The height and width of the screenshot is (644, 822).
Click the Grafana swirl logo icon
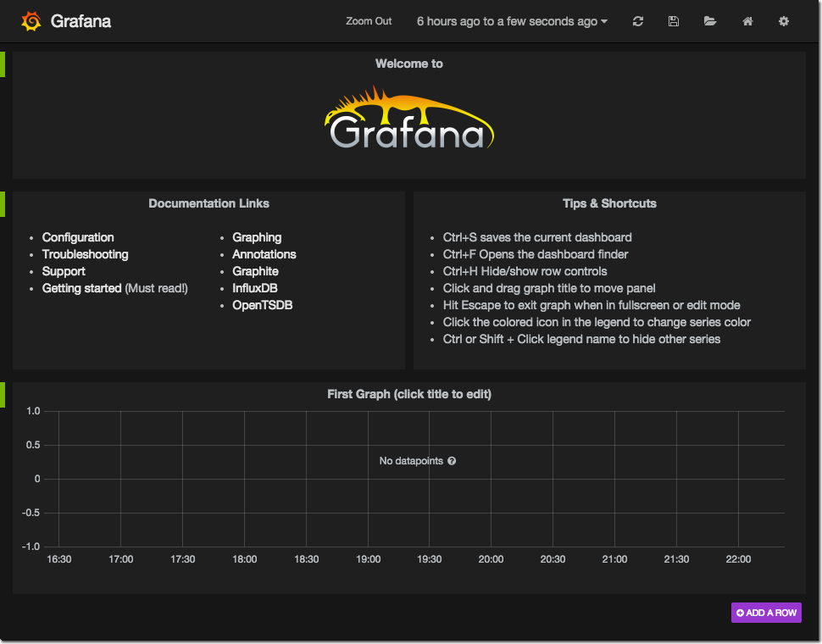click(31, 21)
